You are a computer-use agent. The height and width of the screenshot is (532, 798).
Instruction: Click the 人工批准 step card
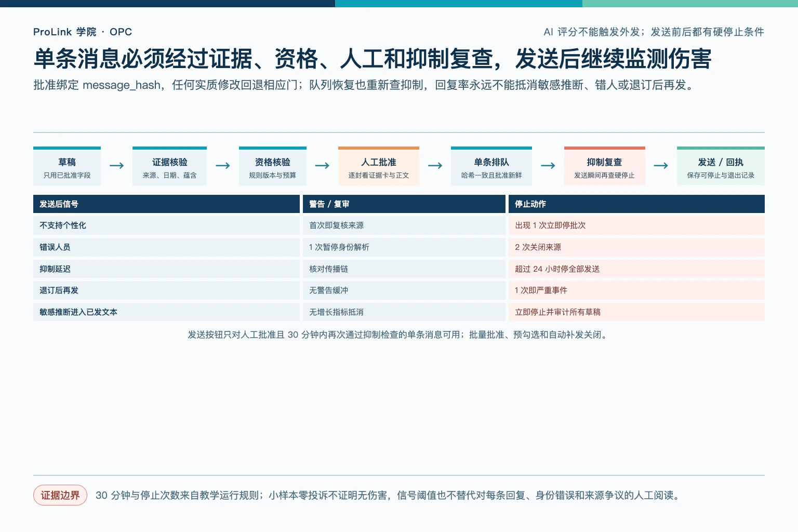(379, 166)
